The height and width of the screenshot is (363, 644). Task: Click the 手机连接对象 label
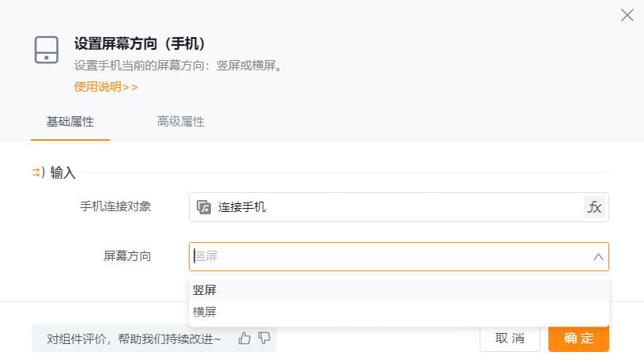coord(115,206)
